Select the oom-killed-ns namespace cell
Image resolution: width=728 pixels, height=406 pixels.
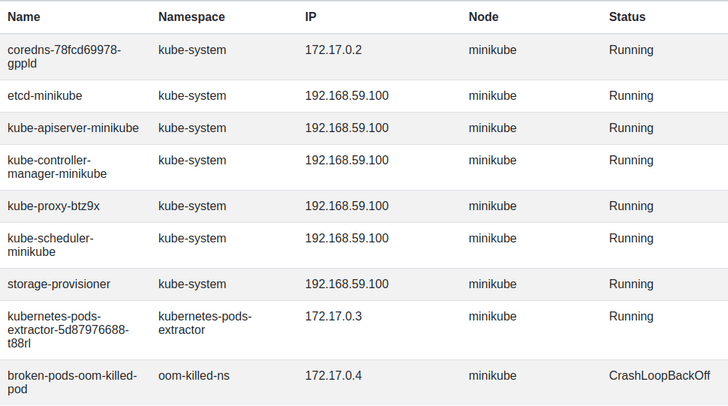coord(194,376)
